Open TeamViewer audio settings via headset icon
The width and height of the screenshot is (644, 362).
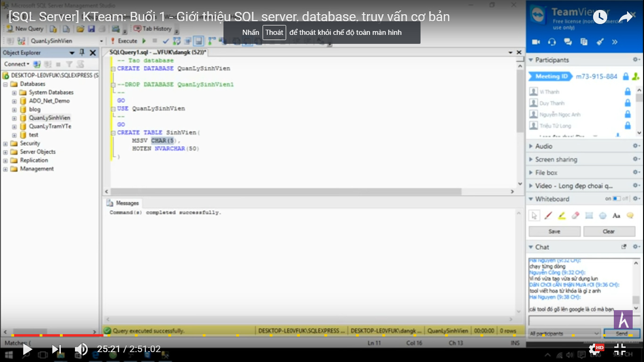click(551, 42)
